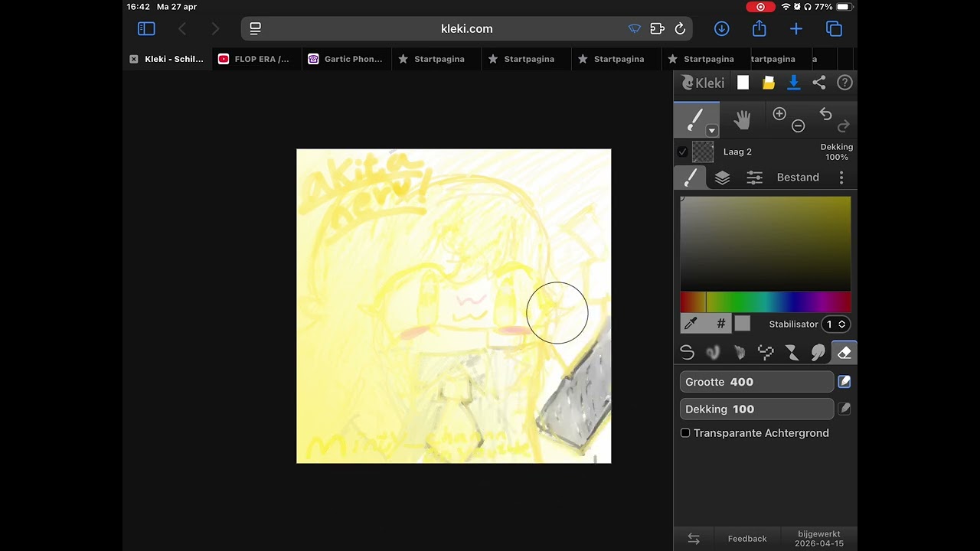Viewport: 980px width, 551px height.
Task: Reload the kleki.com page
Action: [680, 29]
